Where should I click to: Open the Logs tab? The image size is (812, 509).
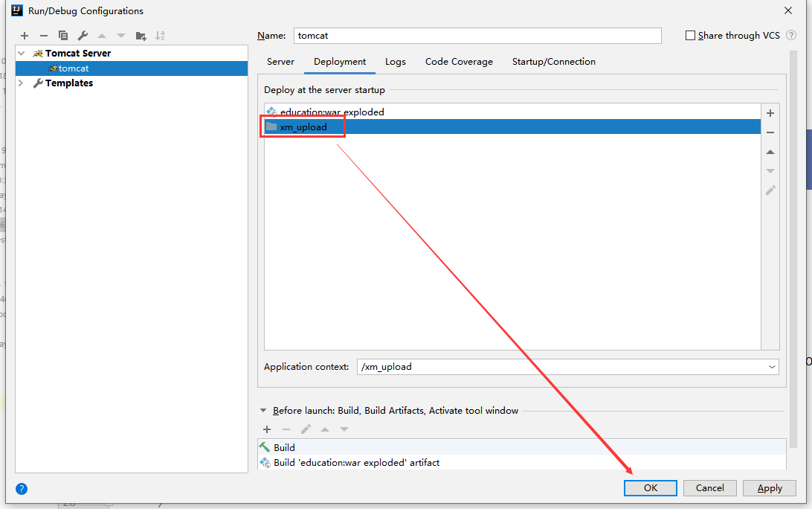click(395, 62)
